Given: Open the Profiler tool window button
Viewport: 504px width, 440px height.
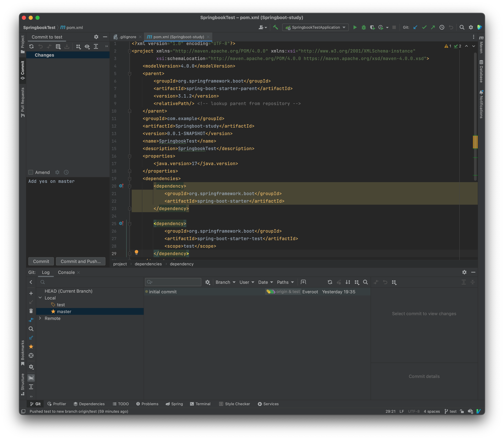Looking at the screenshot, I should click(56, 404).
